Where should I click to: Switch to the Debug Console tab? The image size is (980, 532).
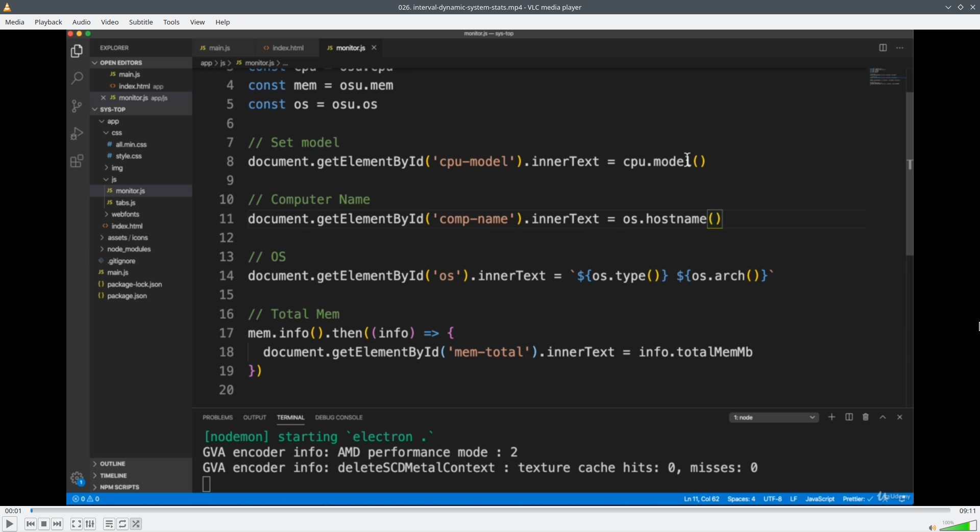point(339,417)
